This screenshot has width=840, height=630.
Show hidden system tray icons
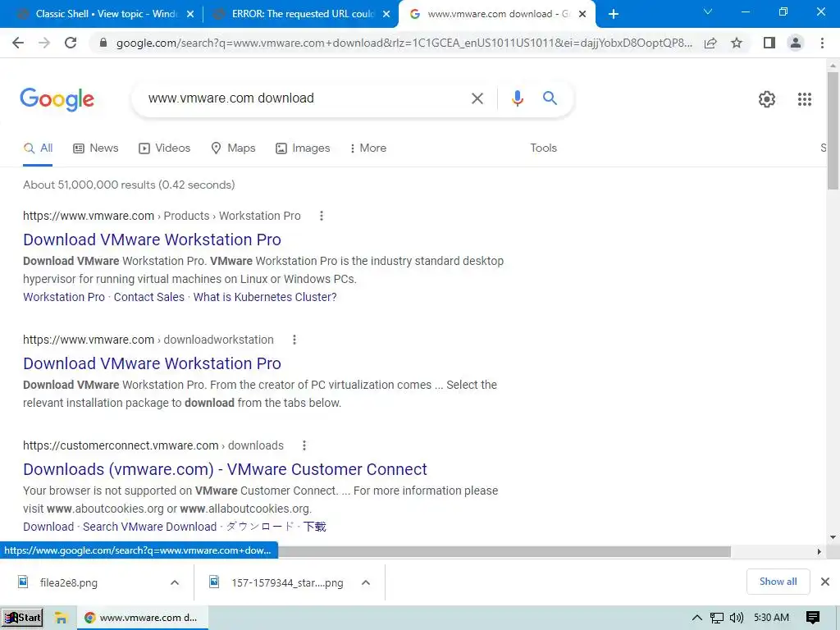coord(697,618)
